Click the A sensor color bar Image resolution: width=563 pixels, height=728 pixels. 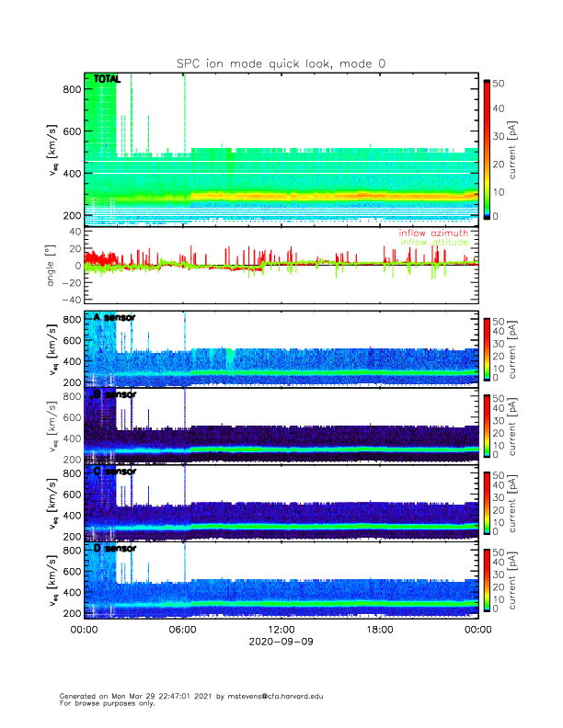487,348
